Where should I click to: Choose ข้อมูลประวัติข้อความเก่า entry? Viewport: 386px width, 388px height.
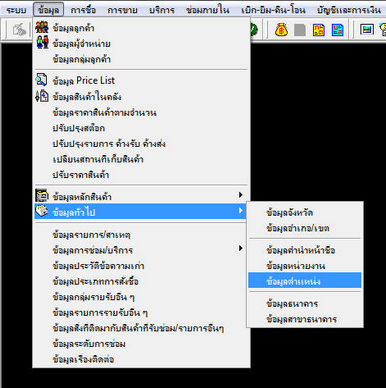(141, 266)
